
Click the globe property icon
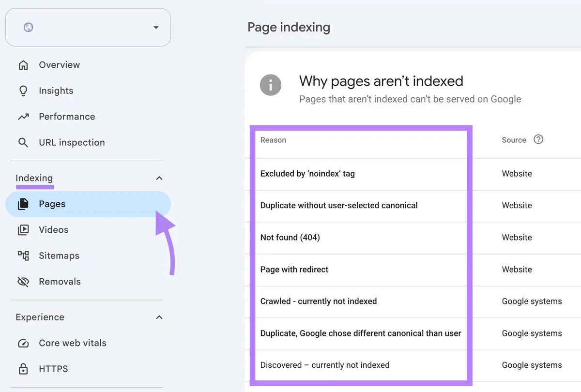click(x=29, y=28)
